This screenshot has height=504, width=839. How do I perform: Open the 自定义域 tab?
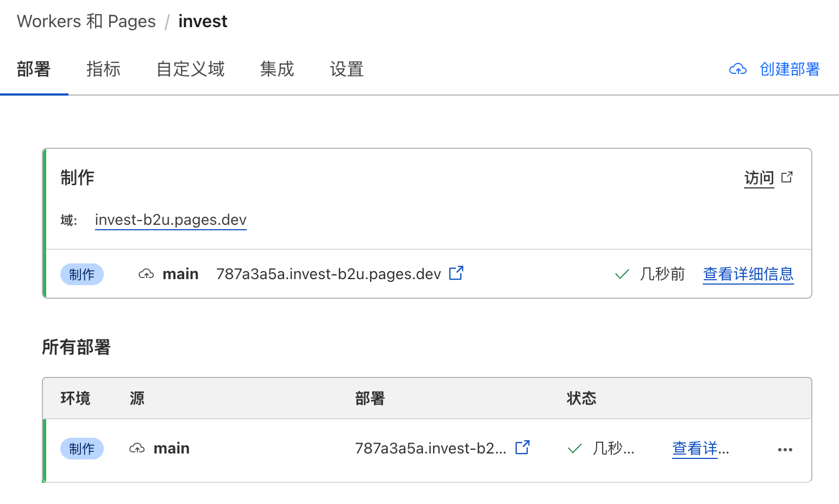coord(190,69)
